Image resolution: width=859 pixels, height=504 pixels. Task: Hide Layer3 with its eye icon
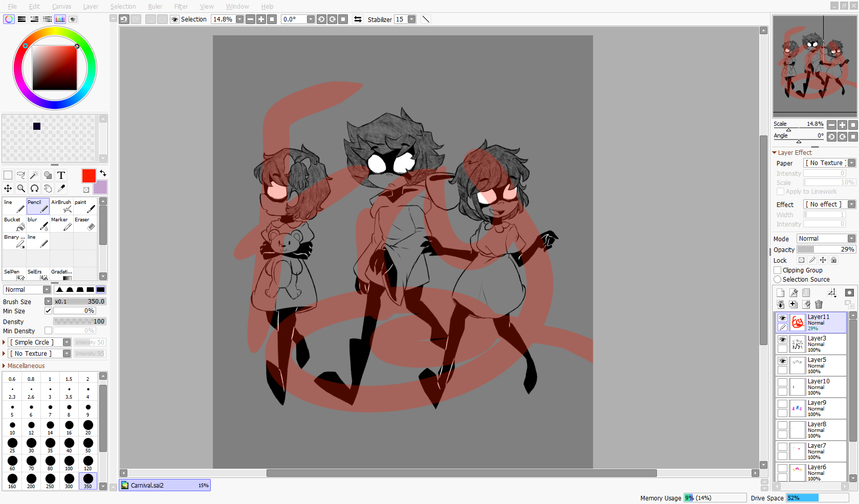[782, 339]
